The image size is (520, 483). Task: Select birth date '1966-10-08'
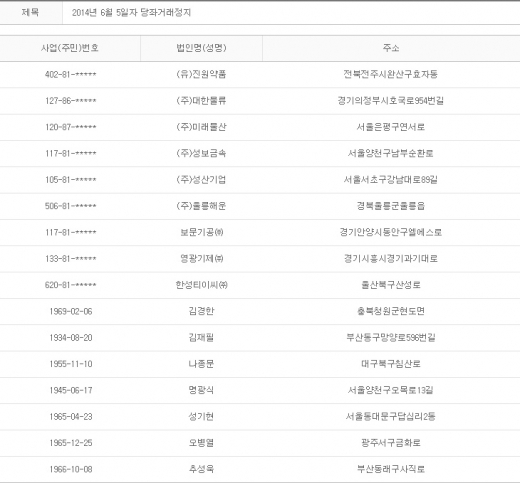point(71,469)
